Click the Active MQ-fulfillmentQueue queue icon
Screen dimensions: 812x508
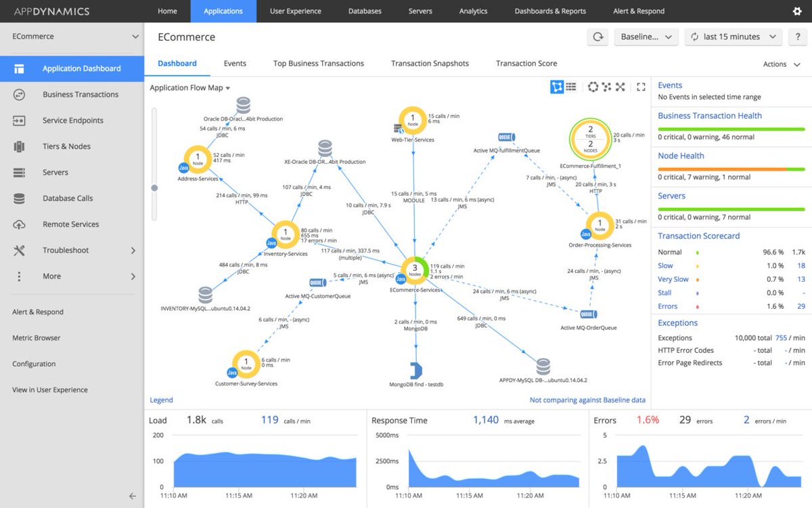tap(506, 137)
